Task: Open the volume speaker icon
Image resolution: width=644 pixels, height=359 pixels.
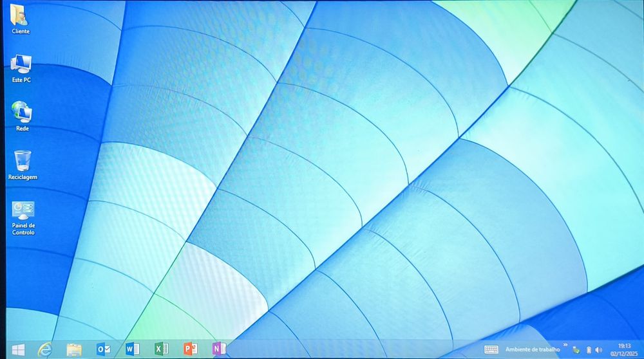Action: tap(599, 350)
